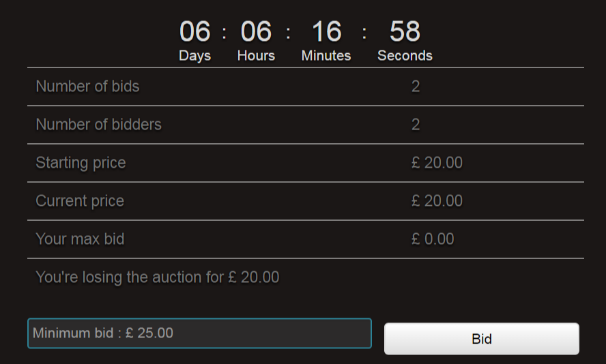Click the days countdown number above Days
The width and height of the screenshot is (606, 364).
point(195,32)
